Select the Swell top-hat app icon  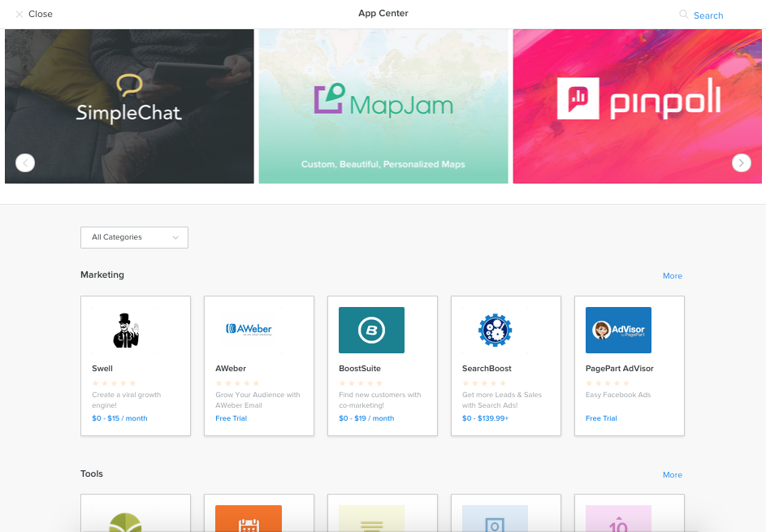point(125,330)
